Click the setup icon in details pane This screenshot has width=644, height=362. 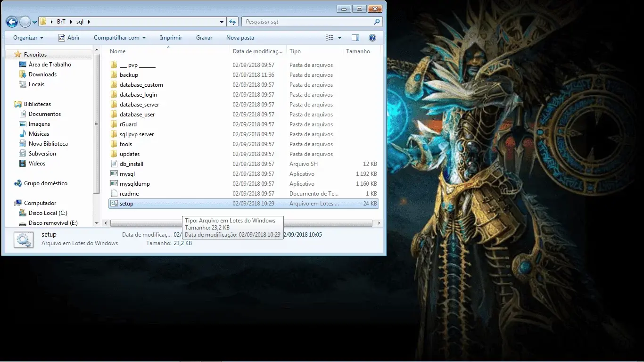tap(23, 239)
